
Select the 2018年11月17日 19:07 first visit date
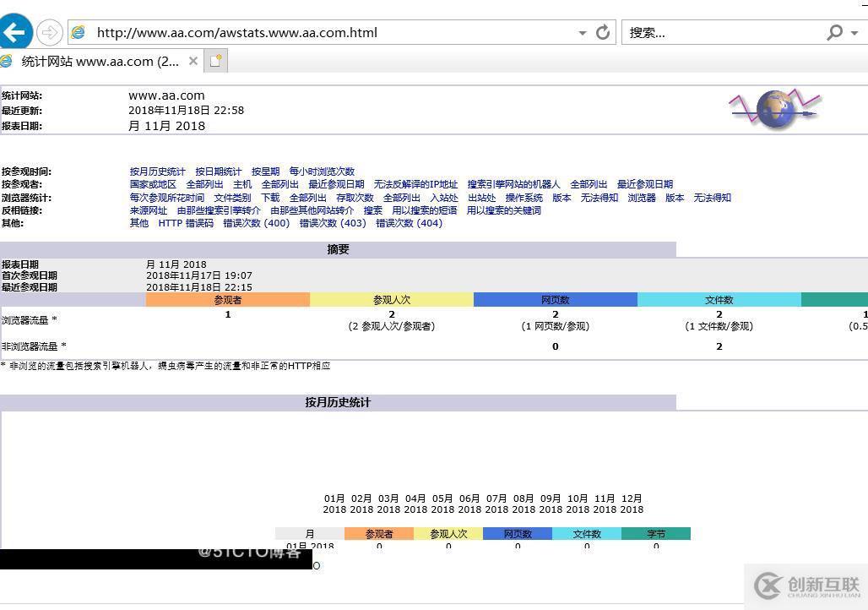point(199,275)
